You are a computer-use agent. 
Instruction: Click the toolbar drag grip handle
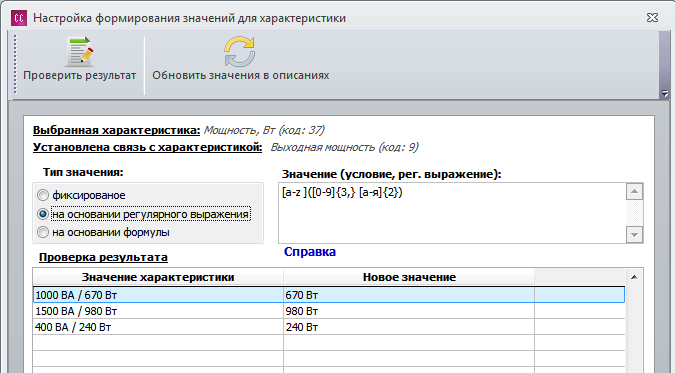pyautogui.click(x=15, y=64)
